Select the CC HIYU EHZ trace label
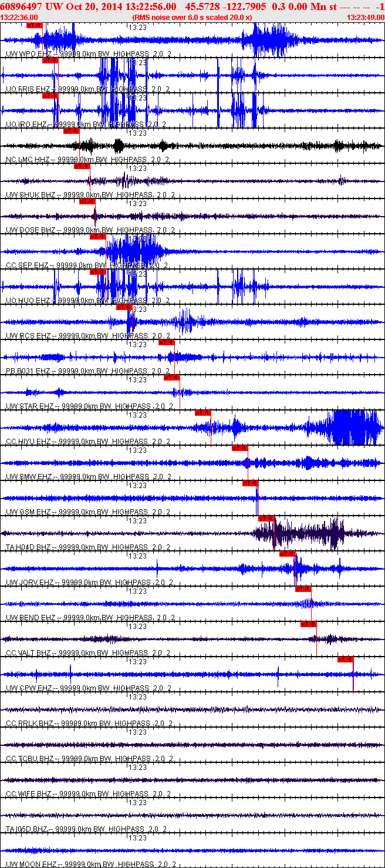The height and width of the screenshot is (868, 385). (x=89, y=442)
